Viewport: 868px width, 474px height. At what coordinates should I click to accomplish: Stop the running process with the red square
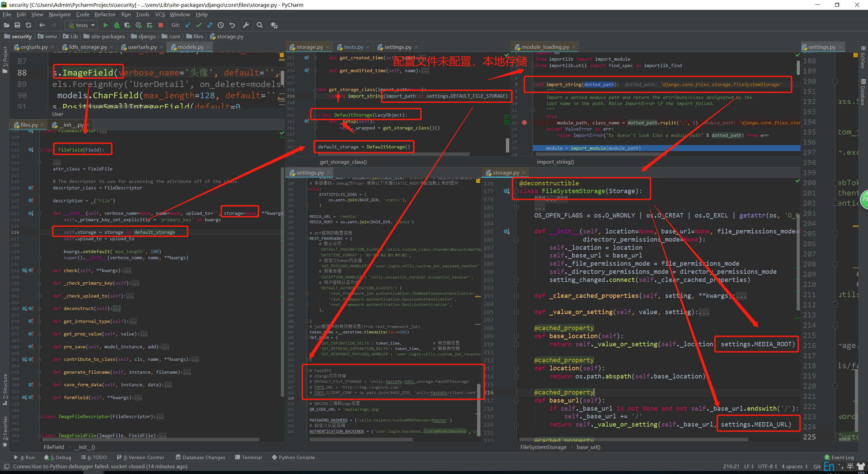click(161, 25)
